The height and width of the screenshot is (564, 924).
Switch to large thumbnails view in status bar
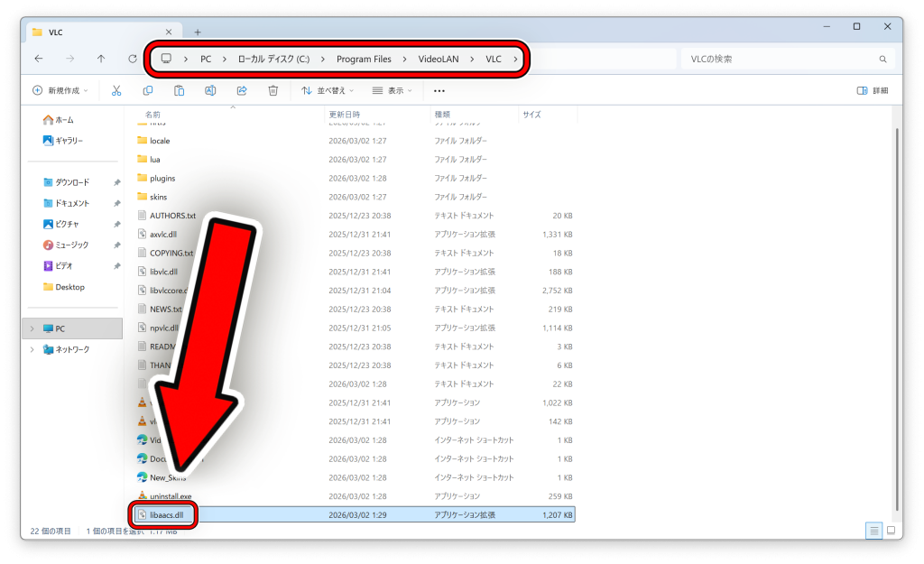point(891,530)
